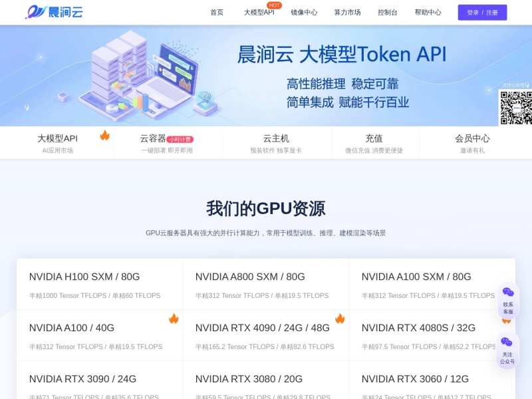Click the hot flame icon on RTX 4090 card
The width and height of the screenshot is (532, 399).
340,319
